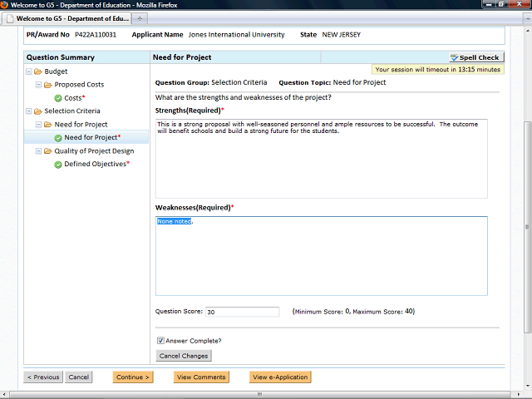Collapse the Budget tree node
The height and width of the screenshot is (399, 532).
(x=29, y=71)
